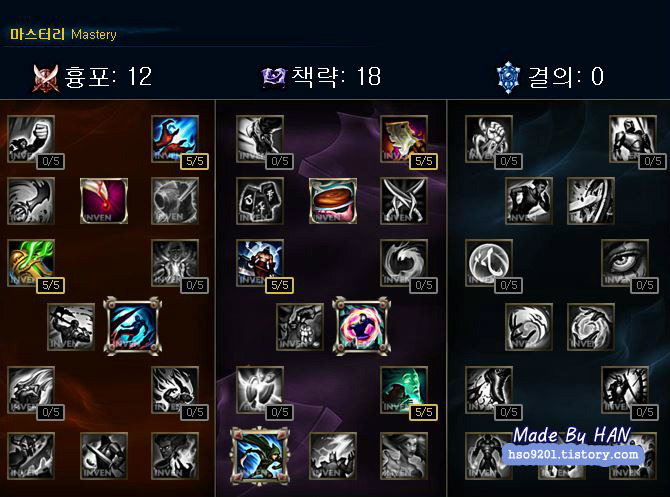Viewport: 670px width, 497px height.
Task: Select the biscuit mastery icon
Action: [x=333, y=201]
